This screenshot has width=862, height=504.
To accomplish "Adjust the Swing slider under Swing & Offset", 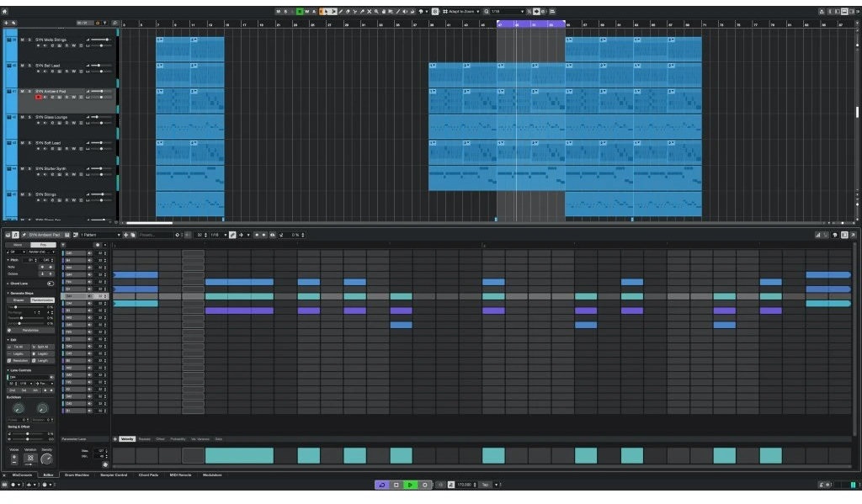I will point(28,433).
